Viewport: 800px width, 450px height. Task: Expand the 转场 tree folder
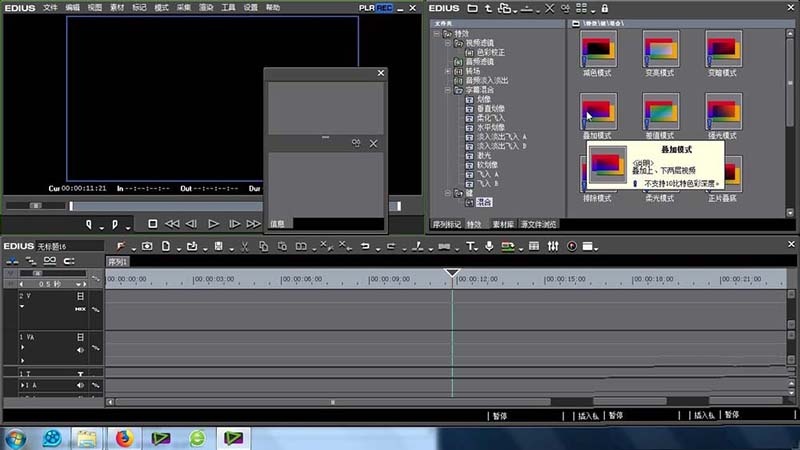[x=446, y=70]
